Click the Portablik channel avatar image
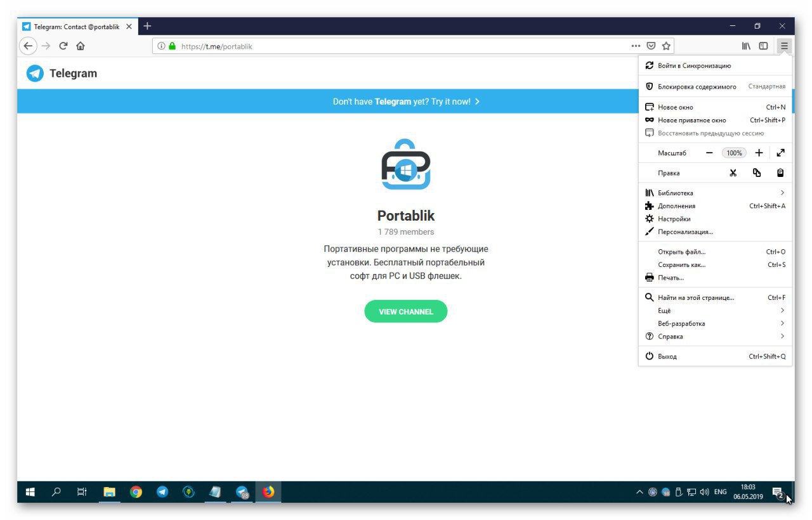Image resolution: width=812 pixels, height=520 pixels. (x=406, y=164)
